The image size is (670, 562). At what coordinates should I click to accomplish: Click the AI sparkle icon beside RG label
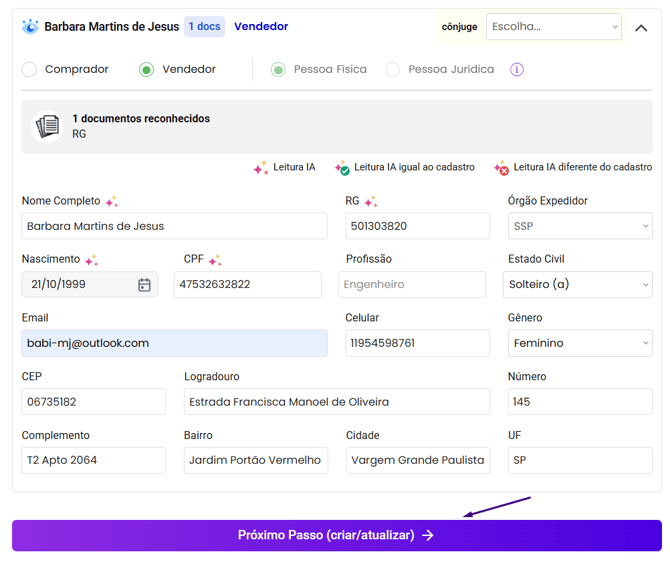click(x=371, y=202)
